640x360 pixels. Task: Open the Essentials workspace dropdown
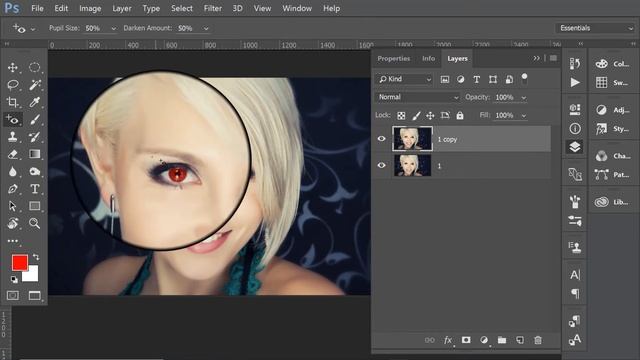[595, 28]
